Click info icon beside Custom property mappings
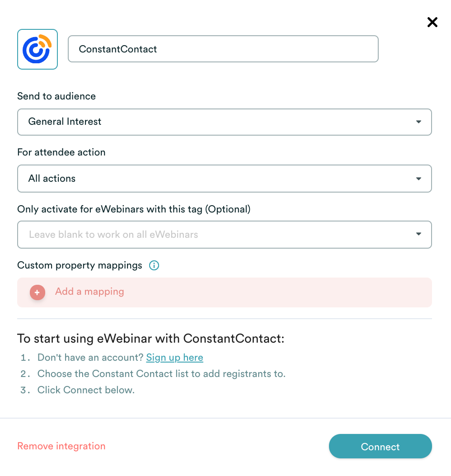The height and width of the screenshot is (476, 451). click(154, 265)
